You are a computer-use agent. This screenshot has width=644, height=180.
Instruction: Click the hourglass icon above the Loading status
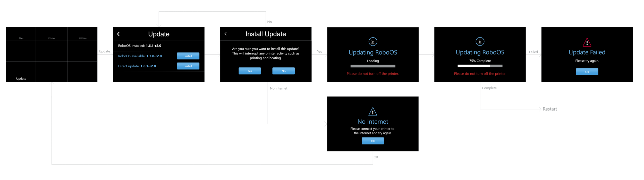[373, 41]
